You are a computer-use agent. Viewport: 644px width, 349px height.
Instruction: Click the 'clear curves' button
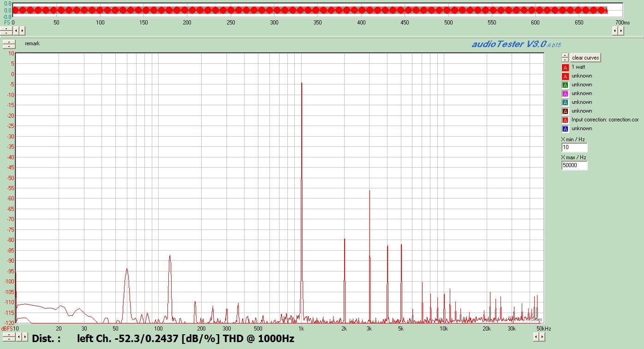(x=585, y=58)
